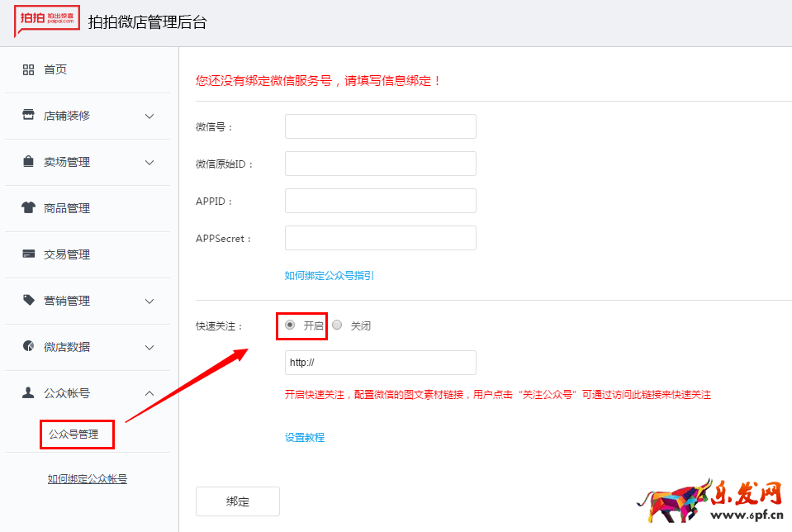Click the 微信号 input field
Viewport: 792px width, 532px height.
[380, 126]
